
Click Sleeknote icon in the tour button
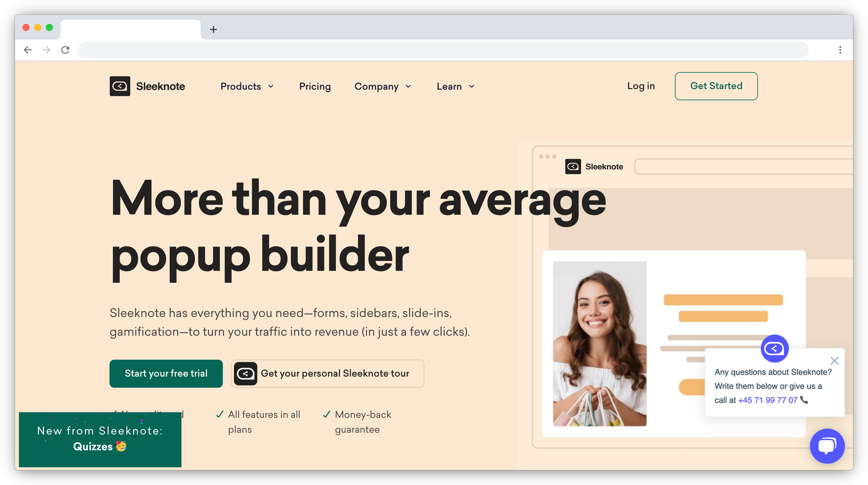[x=246, y=373]
